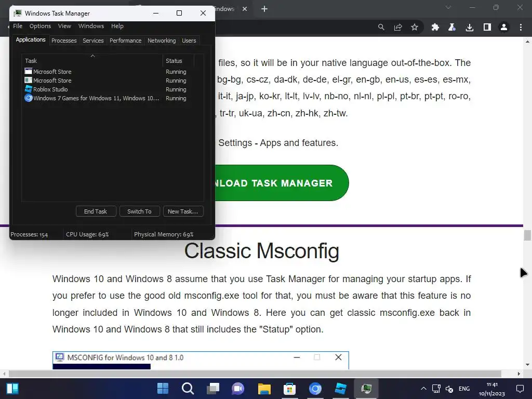The width and height of the screenshot is (532, 399).
Task: Switch to Roblox Studio from the taskbar
Action: click(x=340, y=389)
